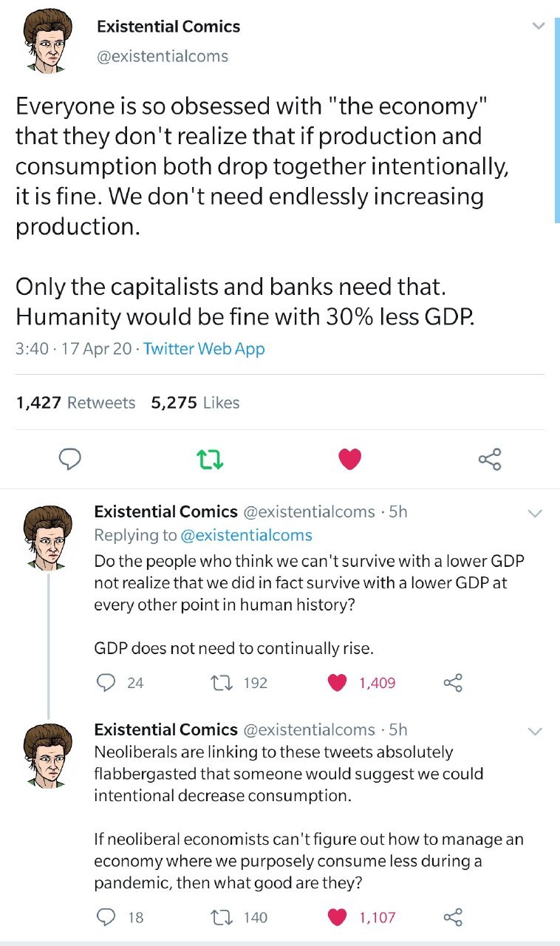Open replies with 18 comments
The height and width of the screenshot is (946, 560).
point(106,917)
